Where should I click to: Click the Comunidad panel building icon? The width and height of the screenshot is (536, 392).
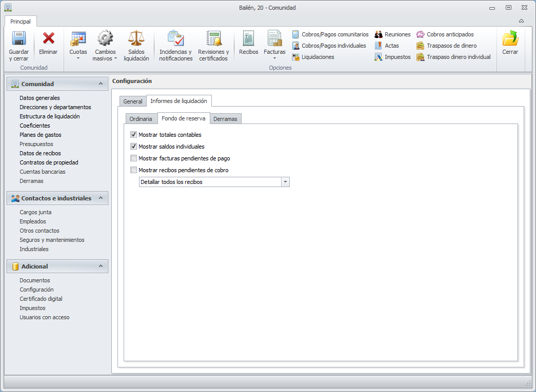[x=15, y=84]
